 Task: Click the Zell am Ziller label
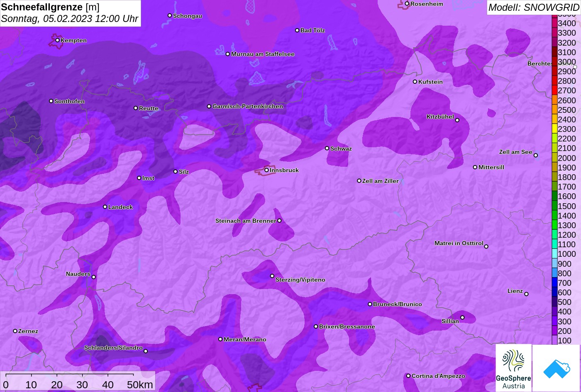click(381, 181)
